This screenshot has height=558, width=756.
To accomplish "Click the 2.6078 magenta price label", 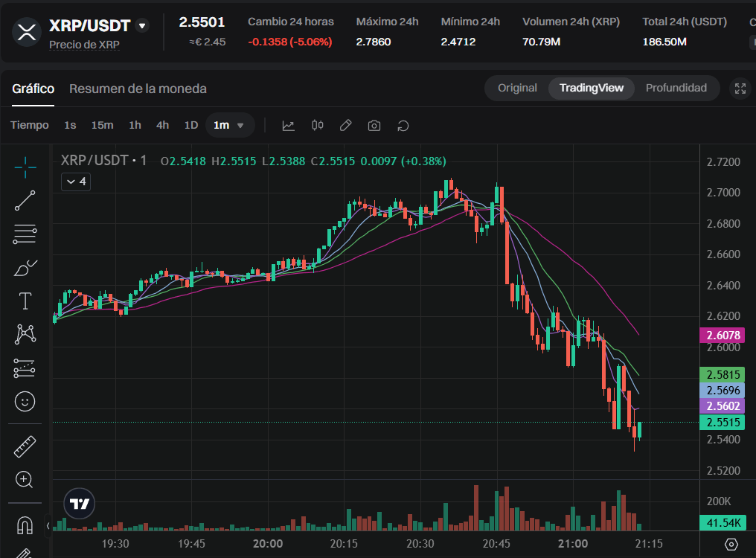I will pyautogui.click(x=723, y=336).
